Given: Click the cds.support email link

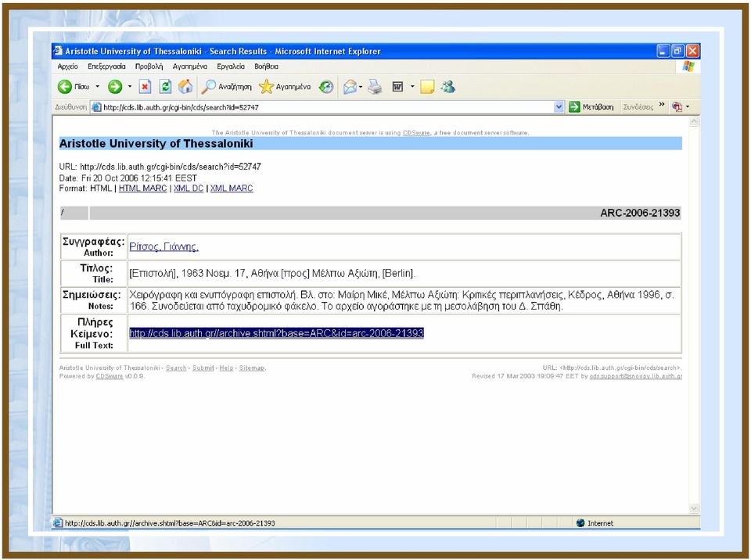Looking at the screenshot, I should click(635, 376).
